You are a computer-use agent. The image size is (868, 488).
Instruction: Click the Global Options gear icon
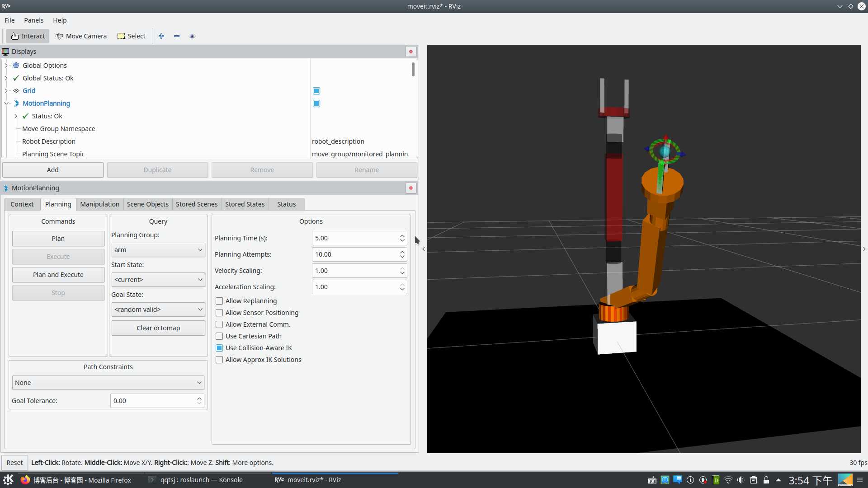point(16,66)
